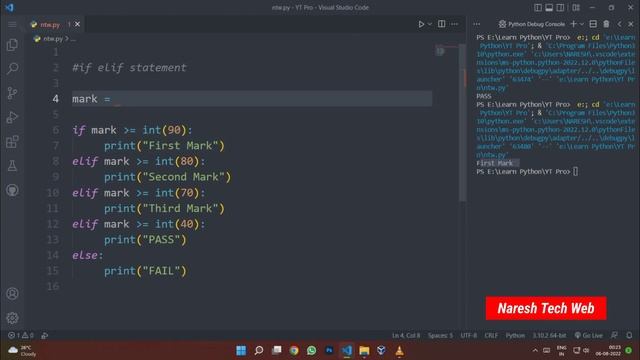Click the debug icon in status bar
Screen dimensions: 640x360
pyautogui.click(x=44, y=335)
